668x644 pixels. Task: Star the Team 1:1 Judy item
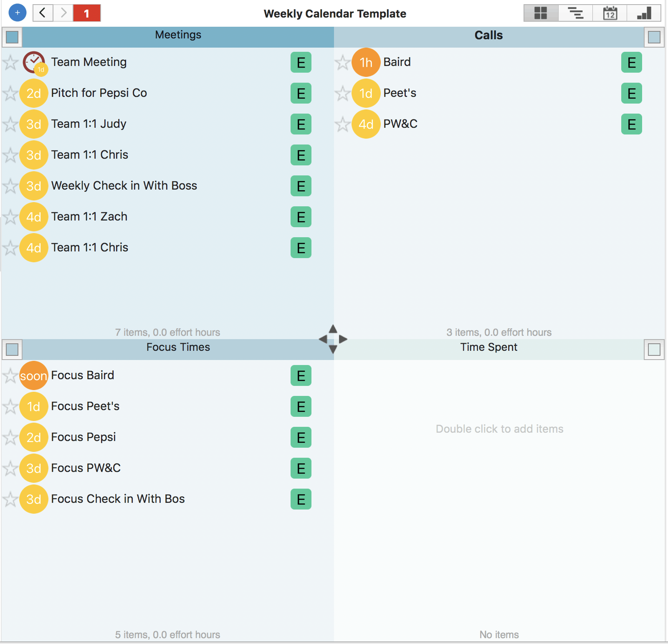pyautogui.click(x=10, y=124)
